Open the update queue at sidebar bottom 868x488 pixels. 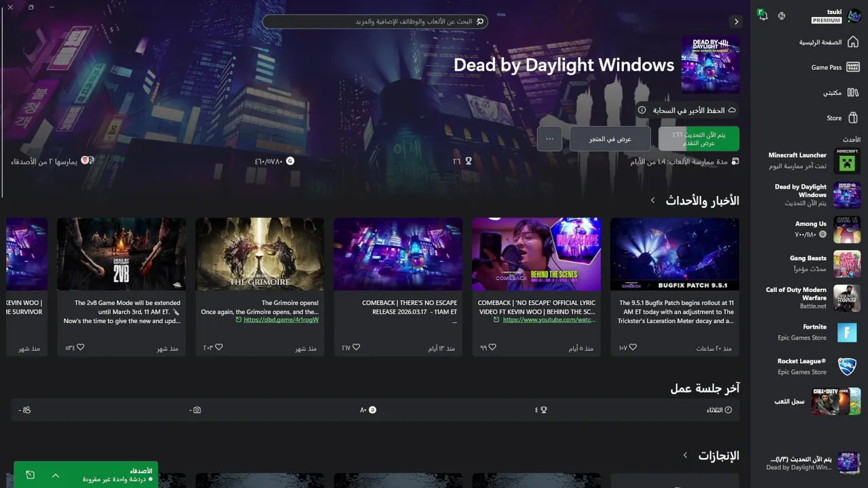(812, 463)
